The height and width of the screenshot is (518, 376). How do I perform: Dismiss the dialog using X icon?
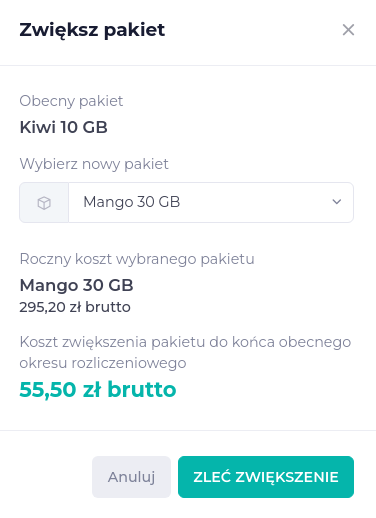point(348,30)
